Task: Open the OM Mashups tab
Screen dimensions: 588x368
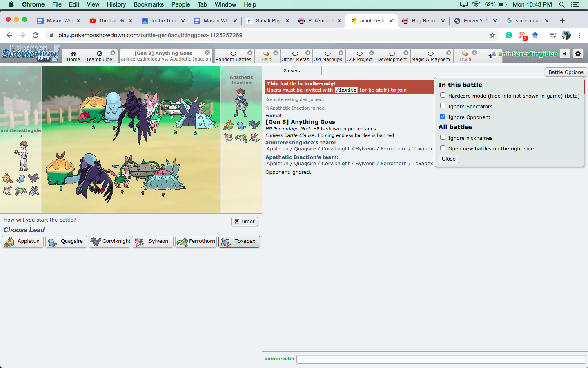Action: pyautogui.click(x=328, y=56)
